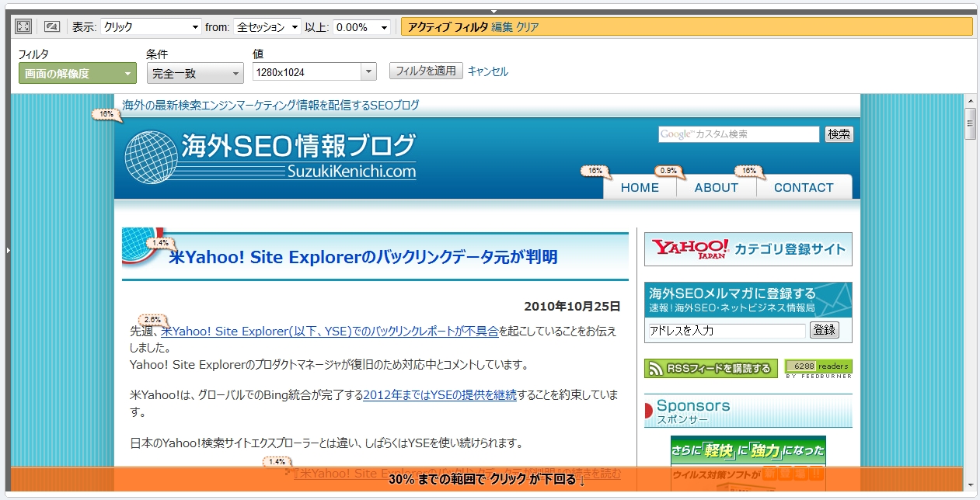Click the RSSフィードを購読する button
Screen dimensions: 980x500
[711, 369]
